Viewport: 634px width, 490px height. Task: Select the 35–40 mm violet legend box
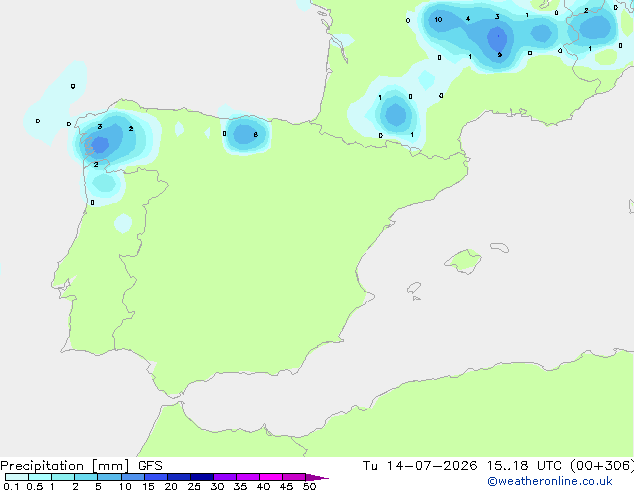[x=248, y=477]
